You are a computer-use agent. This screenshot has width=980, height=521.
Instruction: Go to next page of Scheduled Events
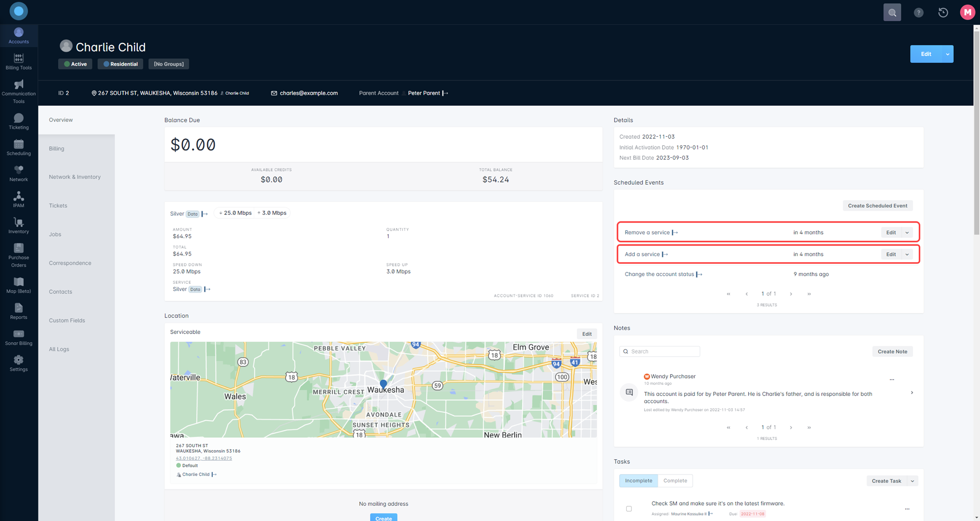(x=791, y=294)
